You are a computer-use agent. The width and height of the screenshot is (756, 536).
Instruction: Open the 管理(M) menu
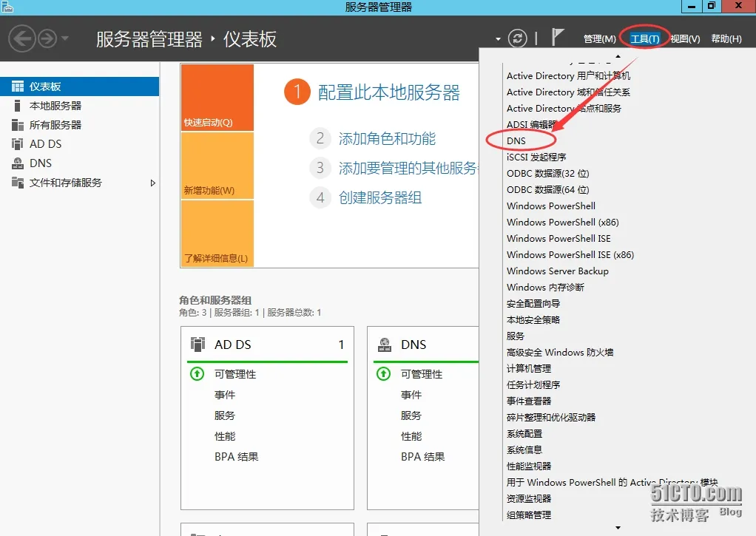point(599,38)
